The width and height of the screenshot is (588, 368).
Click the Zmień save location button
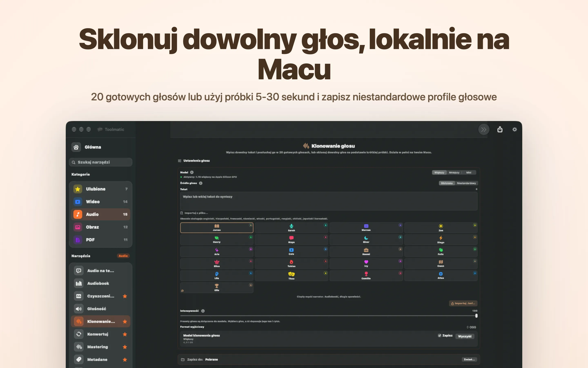[x=469, y=359]
